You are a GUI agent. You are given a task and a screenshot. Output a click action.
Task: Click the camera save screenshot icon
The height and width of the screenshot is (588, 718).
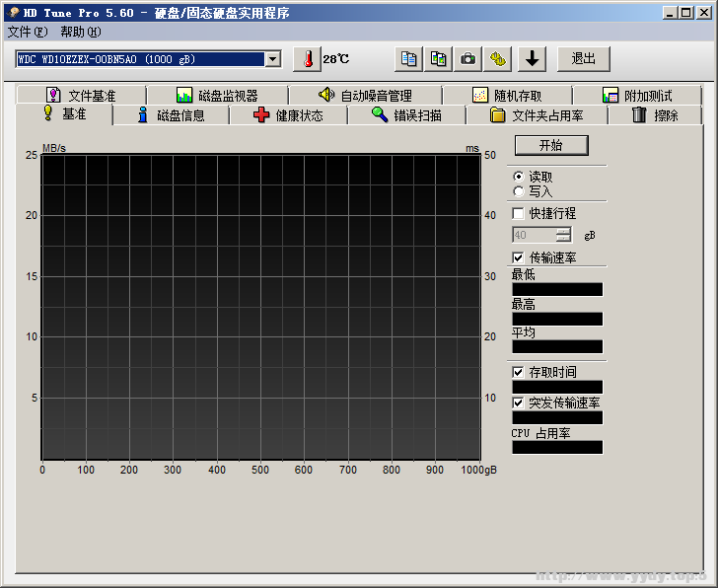(467, 59)
